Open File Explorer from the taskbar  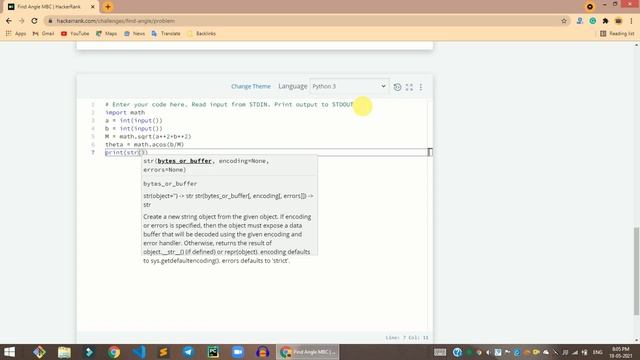pyautogui.click(x=64, y=352)
